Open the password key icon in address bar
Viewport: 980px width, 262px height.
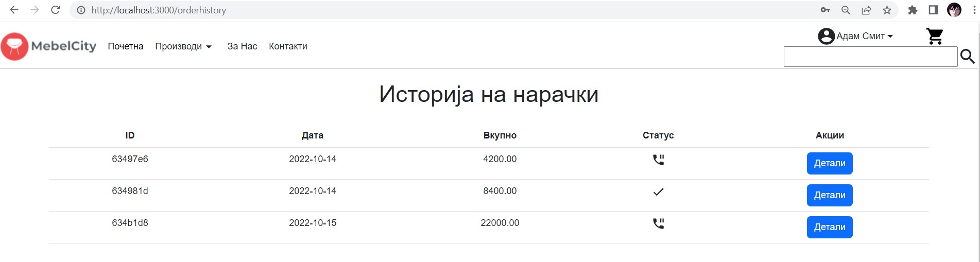point(825,10)
